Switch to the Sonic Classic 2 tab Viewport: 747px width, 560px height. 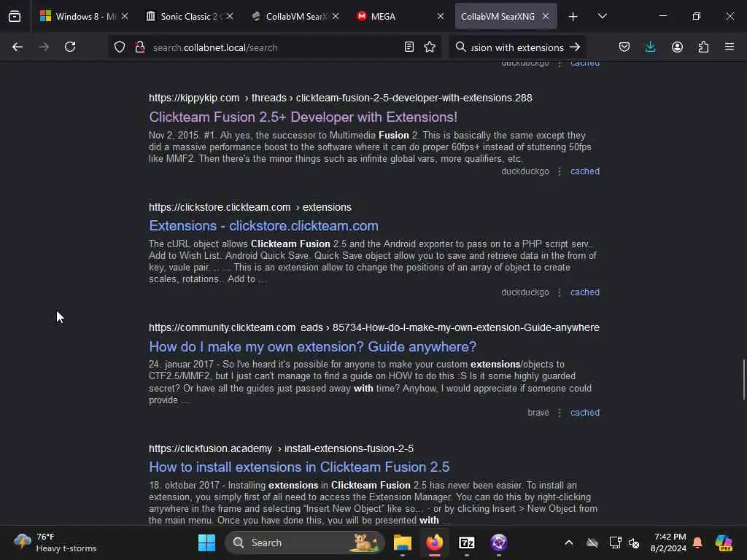tap(189, 17)
